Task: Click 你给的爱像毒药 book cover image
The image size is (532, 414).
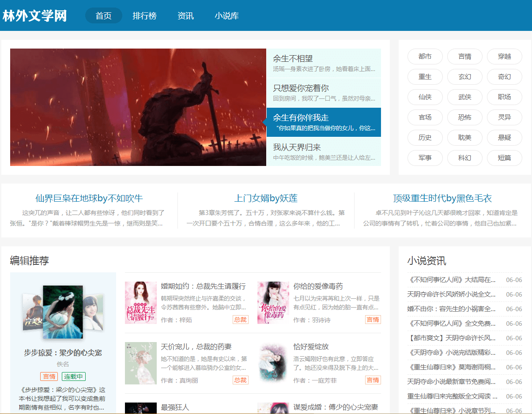Action: click(x=273, y=303)
